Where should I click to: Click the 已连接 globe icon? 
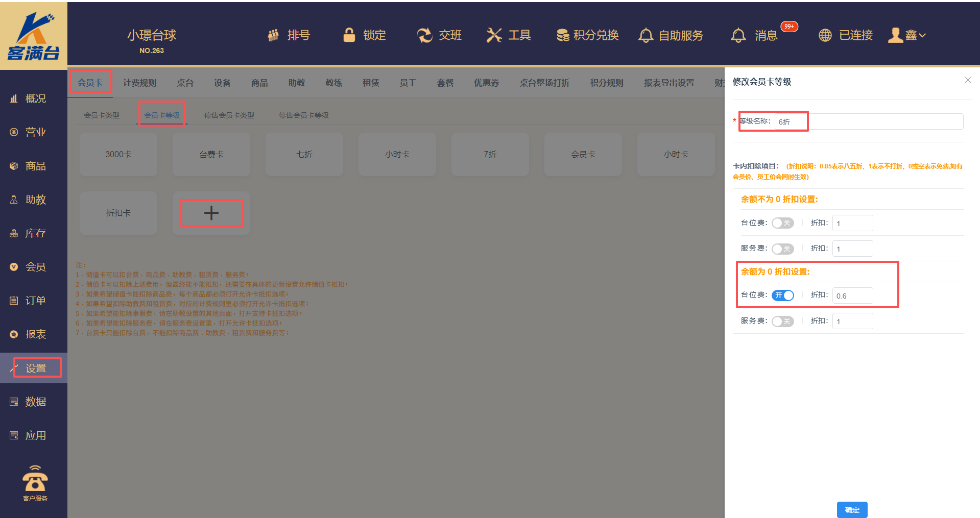click(x=825, y=35)
